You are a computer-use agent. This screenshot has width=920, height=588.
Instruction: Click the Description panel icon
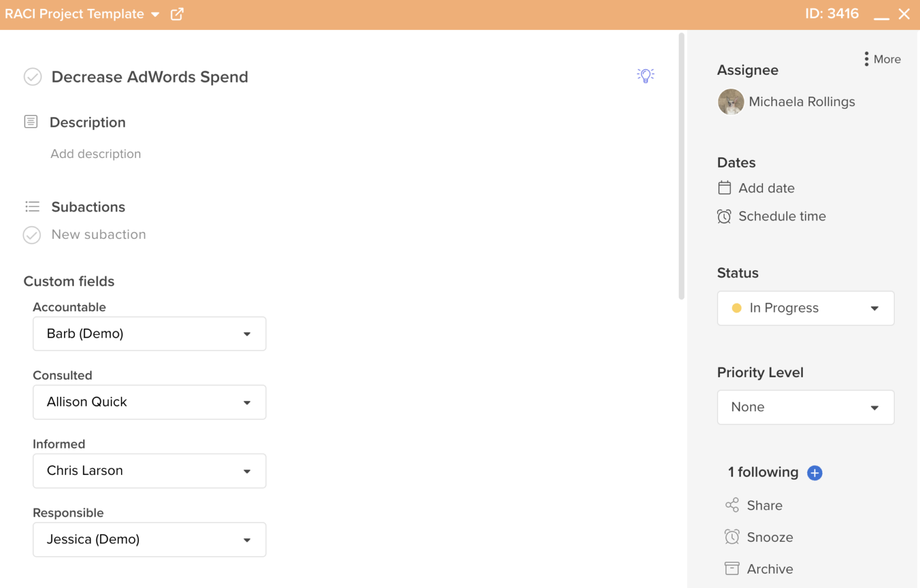[31, 122]
